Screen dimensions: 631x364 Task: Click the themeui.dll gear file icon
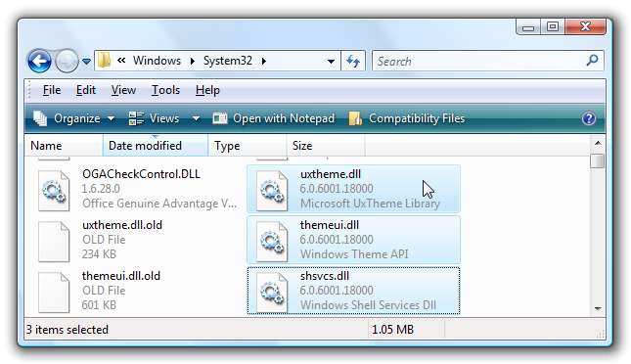pyautogui.click(x=272, y=242)
